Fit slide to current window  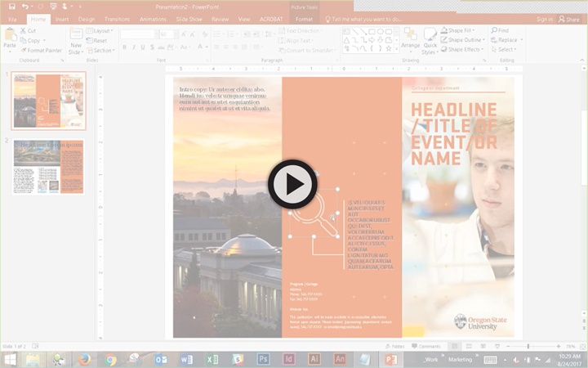pos(583,346)
